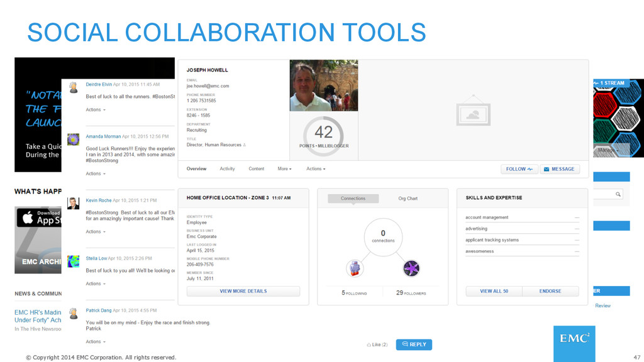Click the search magnifier icon
Screen dimensions: 644x362
tap(618, 194)
